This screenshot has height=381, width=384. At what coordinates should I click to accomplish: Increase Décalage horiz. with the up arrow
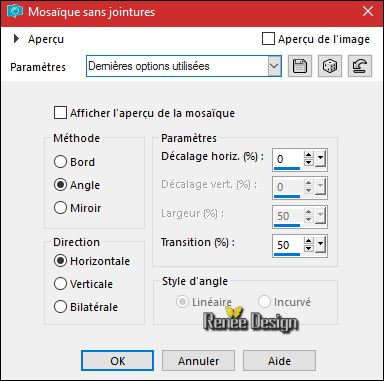coord(309,155)
